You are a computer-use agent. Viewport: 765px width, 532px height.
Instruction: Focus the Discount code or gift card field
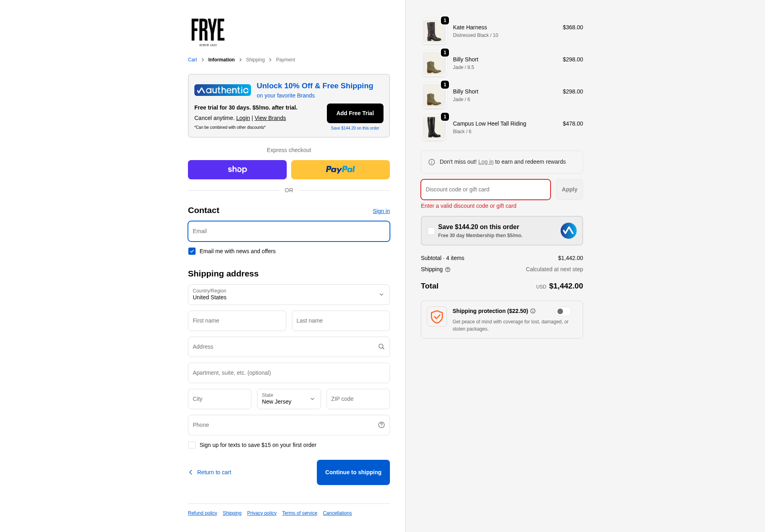point(486,189)
